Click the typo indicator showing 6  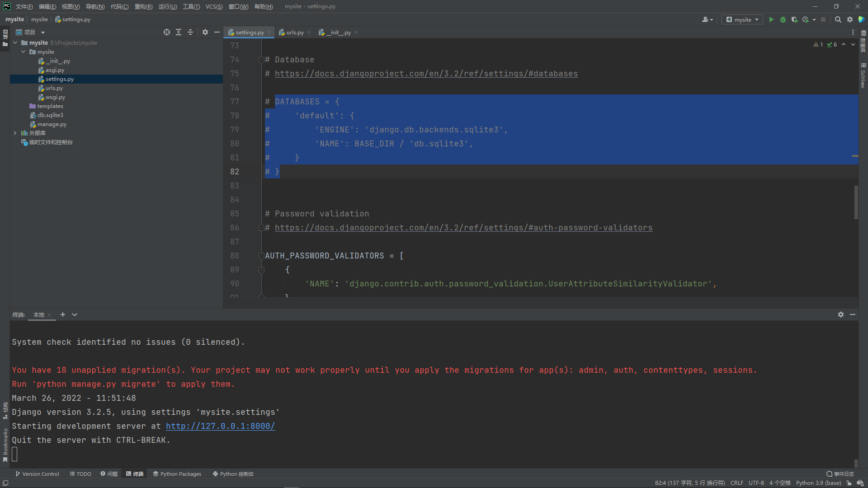(832, 44)
